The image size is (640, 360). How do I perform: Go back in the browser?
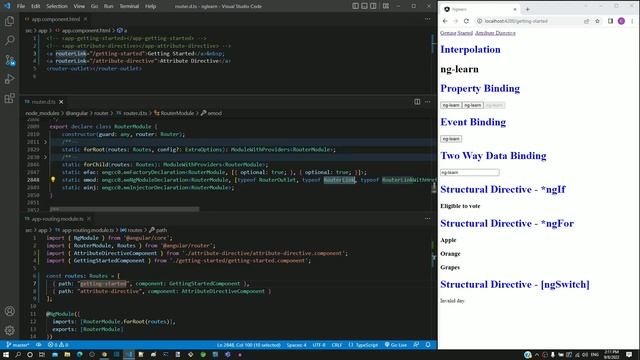(x=445, y=21)
